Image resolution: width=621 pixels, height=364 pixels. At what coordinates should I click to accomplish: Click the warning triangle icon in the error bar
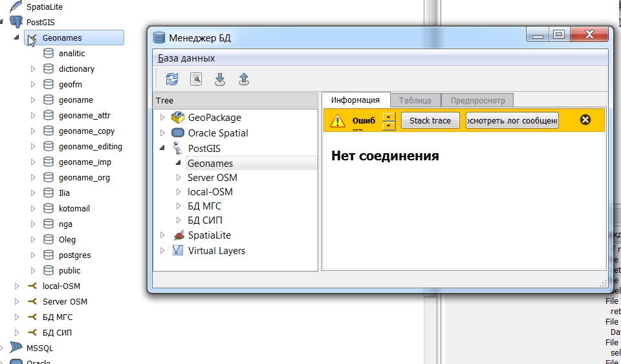pyautogui.click(x=338, y=120)
